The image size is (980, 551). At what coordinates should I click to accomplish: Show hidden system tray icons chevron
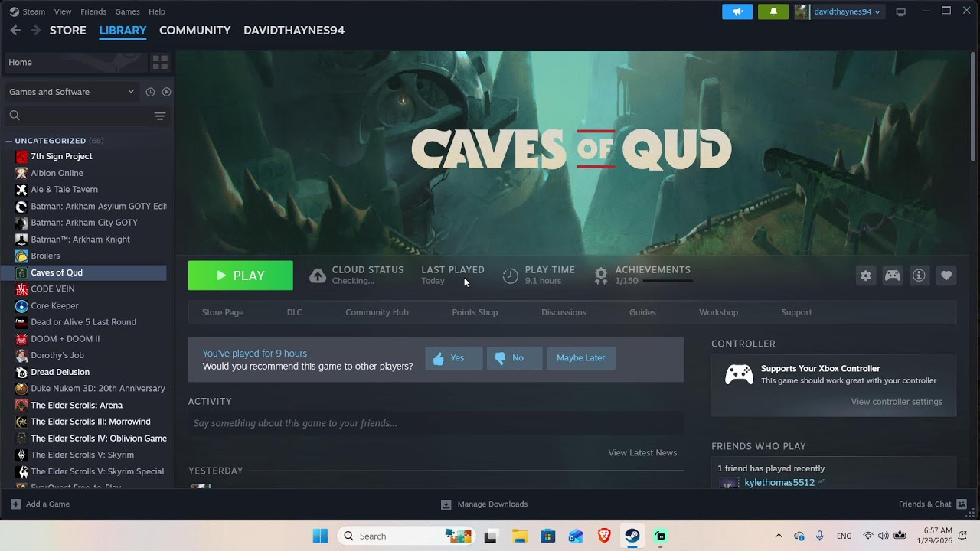(779, 536)
